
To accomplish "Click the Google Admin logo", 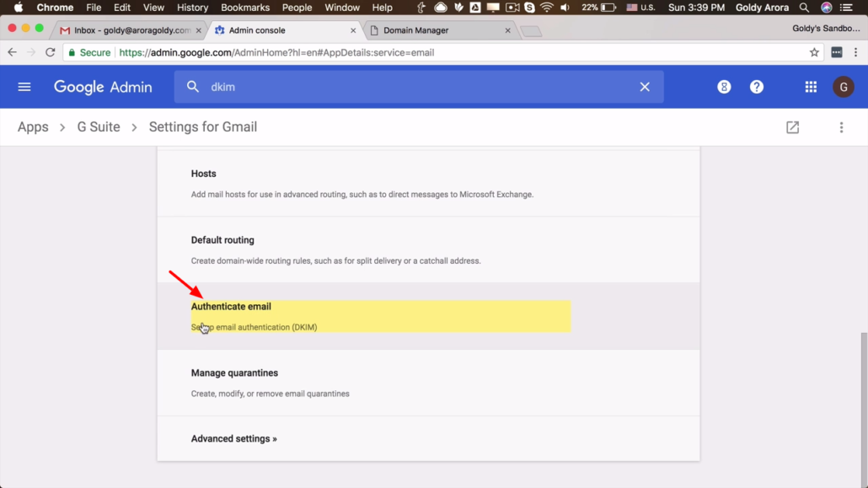I will (x=103, y=87).
